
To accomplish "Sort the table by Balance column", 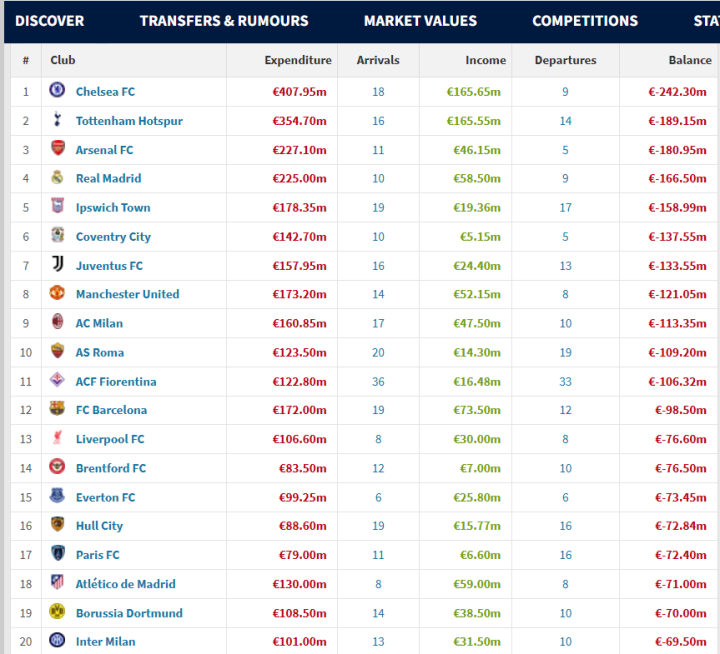I will 690,60.
